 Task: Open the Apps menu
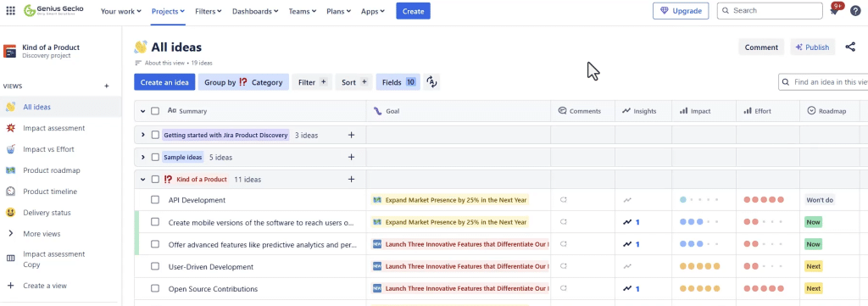pyautogui.click(x=373, y=11)
